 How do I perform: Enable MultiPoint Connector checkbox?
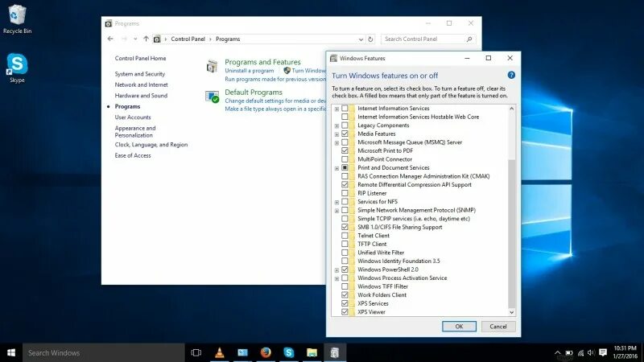345,159
